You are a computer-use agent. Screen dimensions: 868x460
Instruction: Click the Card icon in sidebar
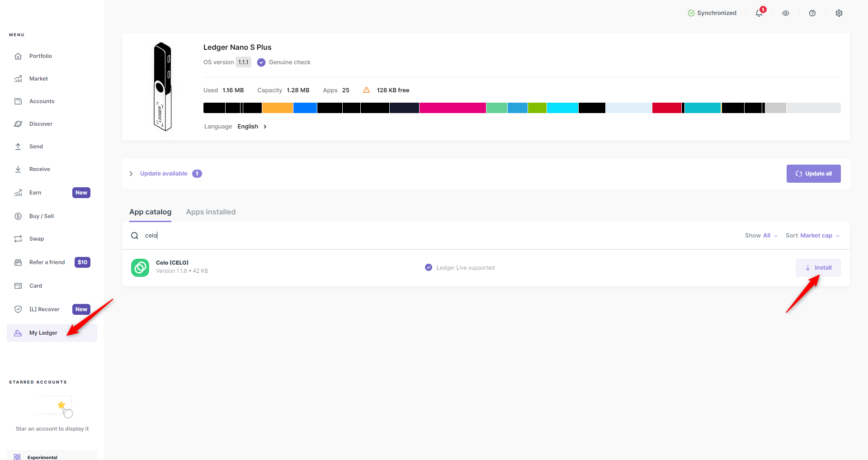18,286
